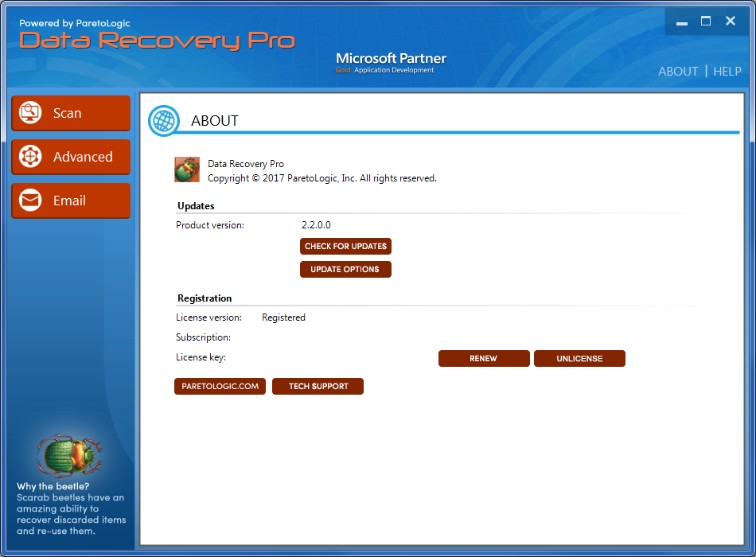Open the Email section
Viewport: 756px width, 557px height.
click(x=71, y=201)
